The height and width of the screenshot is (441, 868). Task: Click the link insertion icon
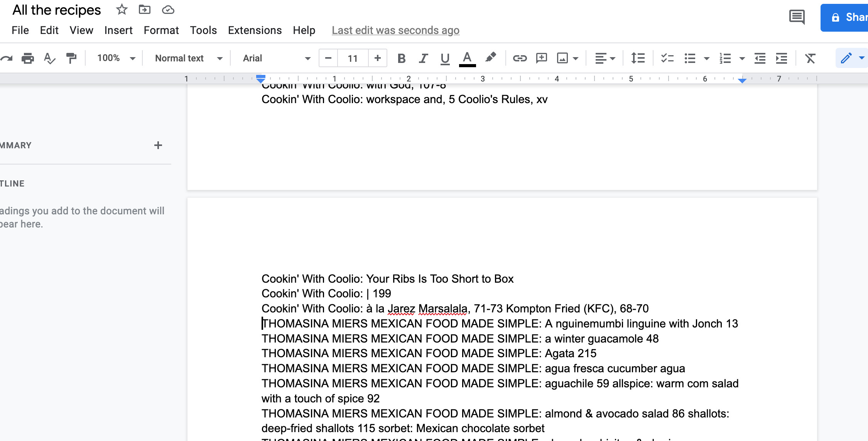tap(517, 58)
